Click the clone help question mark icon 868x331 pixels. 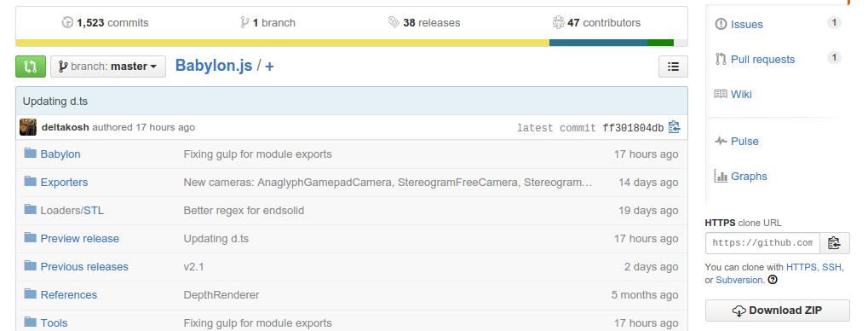pyautogui.click(x=773, y=280)
